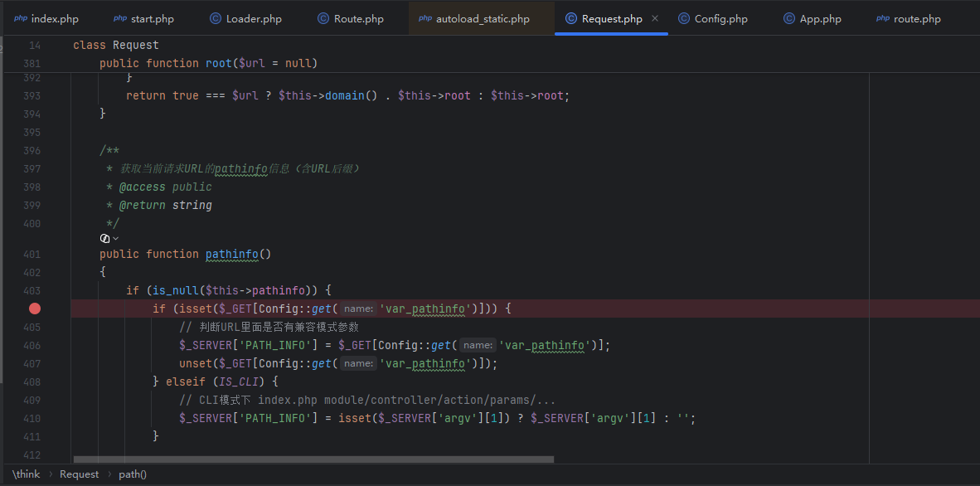Click the name: hint on line 404
The width and height of the screenshot is (980, 486).
click(359, 309)
